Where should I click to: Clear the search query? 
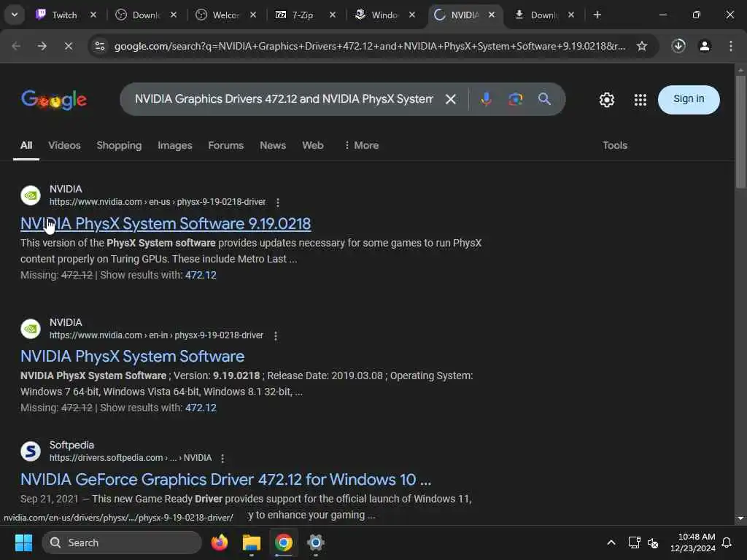451,99
